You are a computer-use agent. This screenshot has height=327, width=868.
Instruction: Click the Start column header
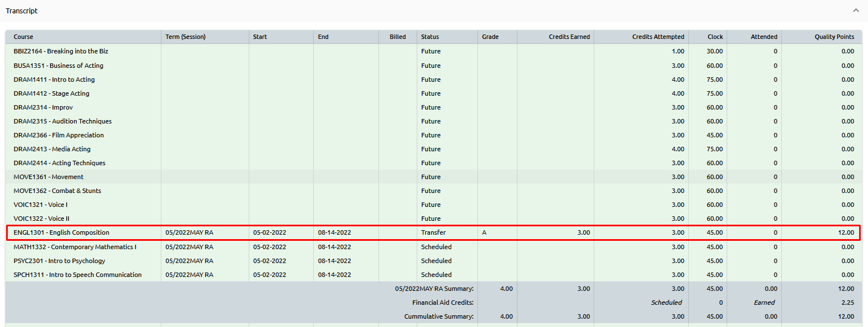[x=260, y=37]
